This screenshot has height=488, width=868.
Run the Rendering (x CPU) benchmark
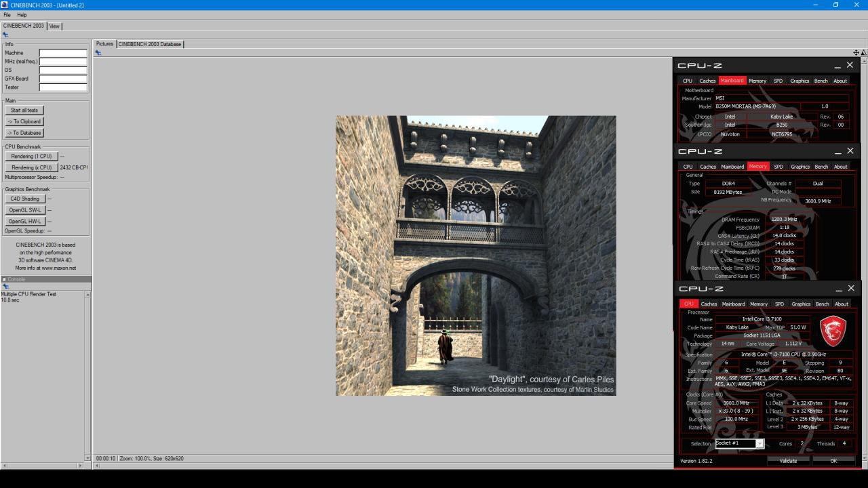31,167
